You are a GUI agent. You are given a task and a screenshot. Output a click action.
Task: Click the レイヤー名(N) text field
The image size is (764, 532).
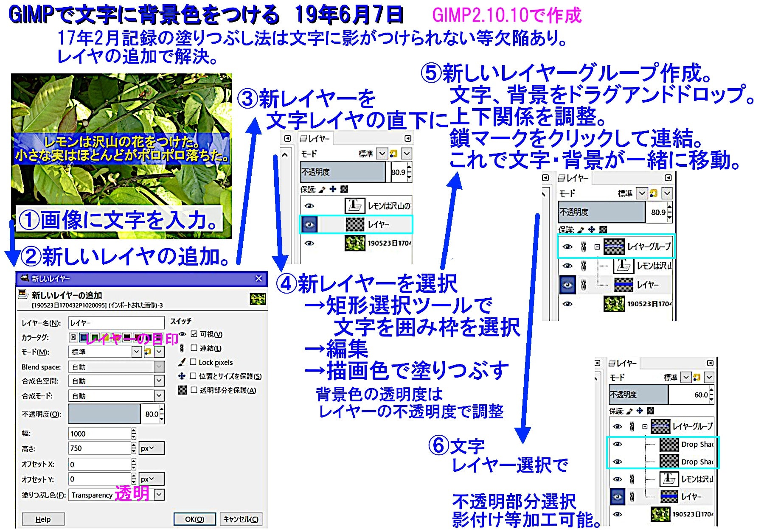click(x=116, y=323)
